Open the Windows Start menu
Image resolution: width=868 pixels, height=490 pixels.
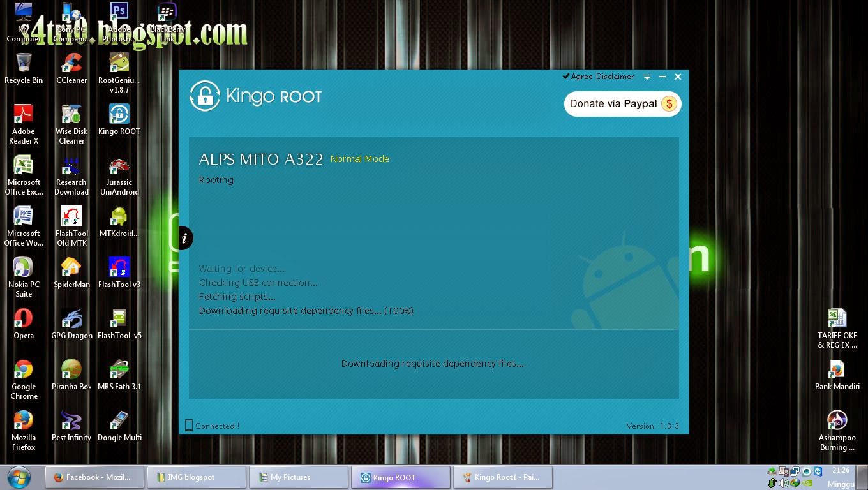coord(20,477)
